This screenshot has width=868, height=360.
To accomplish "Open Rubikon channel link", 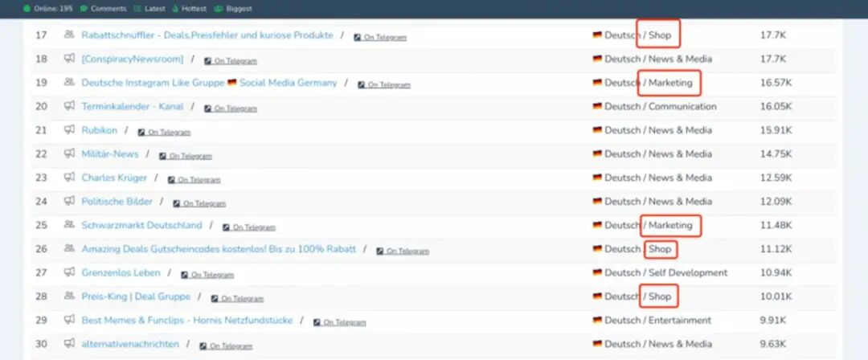I will (x=99, y=130).
